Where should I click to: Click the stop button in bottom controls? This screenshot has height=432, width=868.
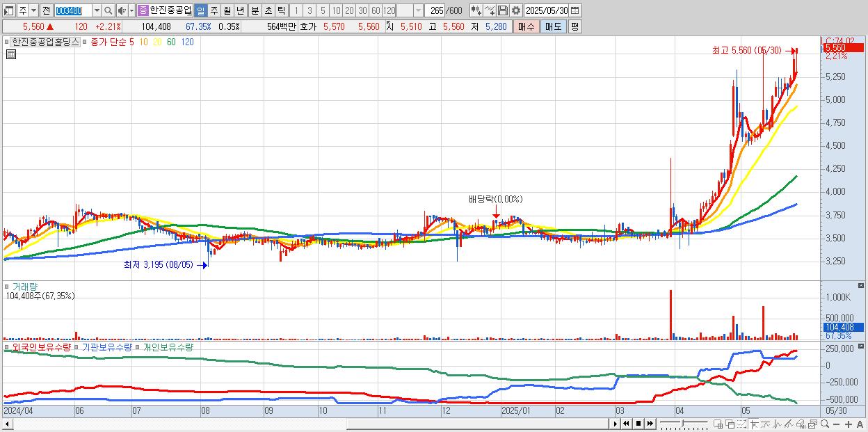(638, 424)
